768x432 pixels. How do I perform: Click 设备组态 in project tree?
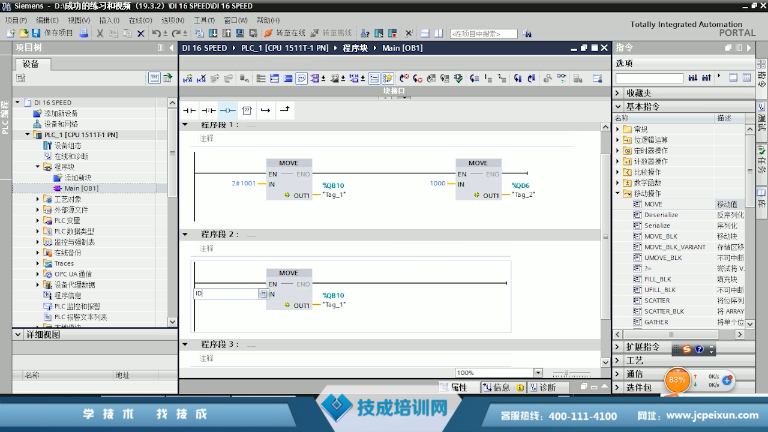[x=68, y=145]
